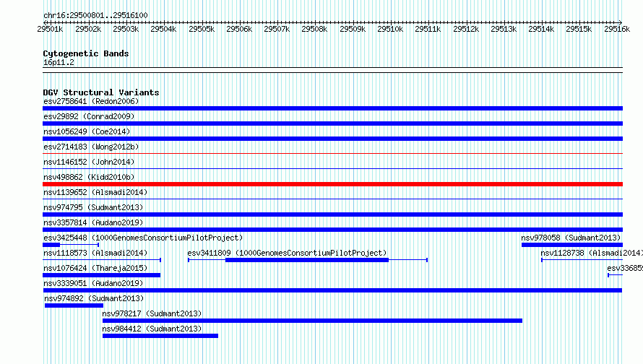Click the 29510k ruler position
643x364 pixels.
pos(390,29)
